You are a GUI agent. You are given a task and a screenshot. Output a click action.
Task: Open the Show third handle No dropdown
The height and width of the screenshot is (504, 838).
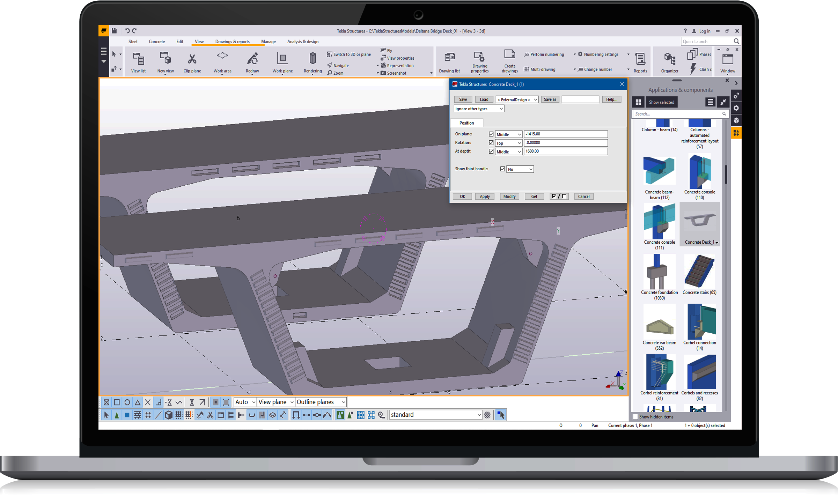coord(520,169)
